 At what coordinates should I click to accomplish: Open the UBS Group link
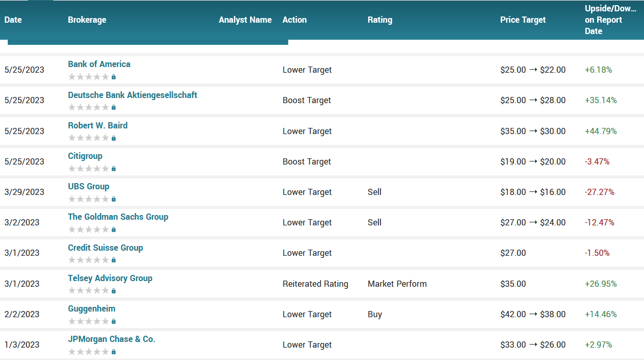click(89, 186)
